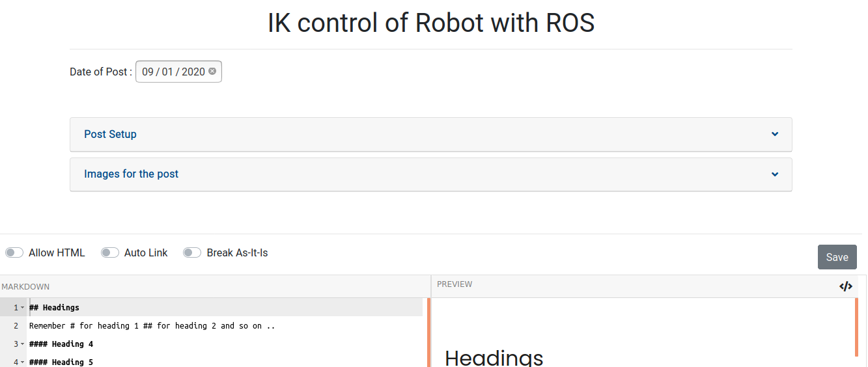Click the preview pane orange scrollbar

pos(856,327)
